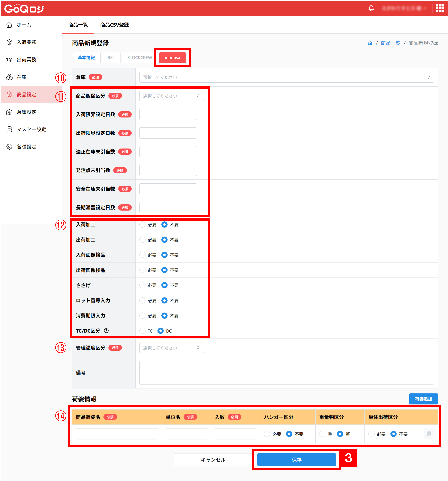
Task: Open 各種設定 in the sidebar
Action: tap(31, 147)
